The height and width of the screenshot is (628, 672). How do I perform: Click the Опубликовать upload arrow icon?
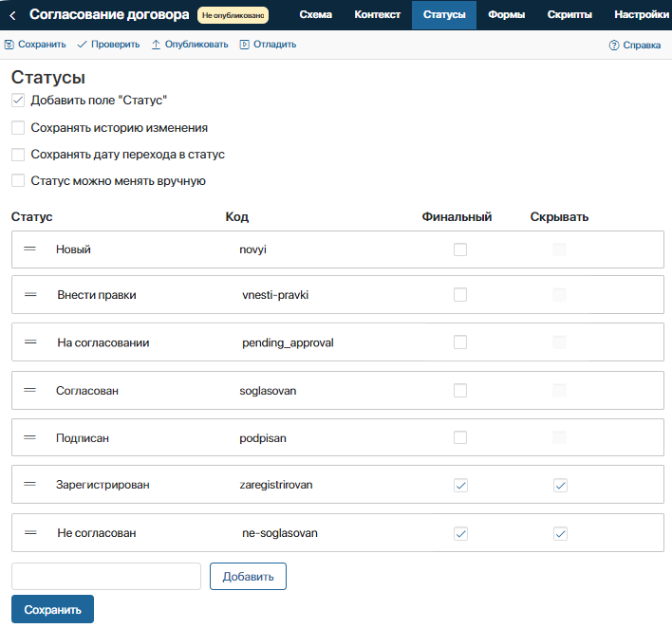tap(156, 45)
